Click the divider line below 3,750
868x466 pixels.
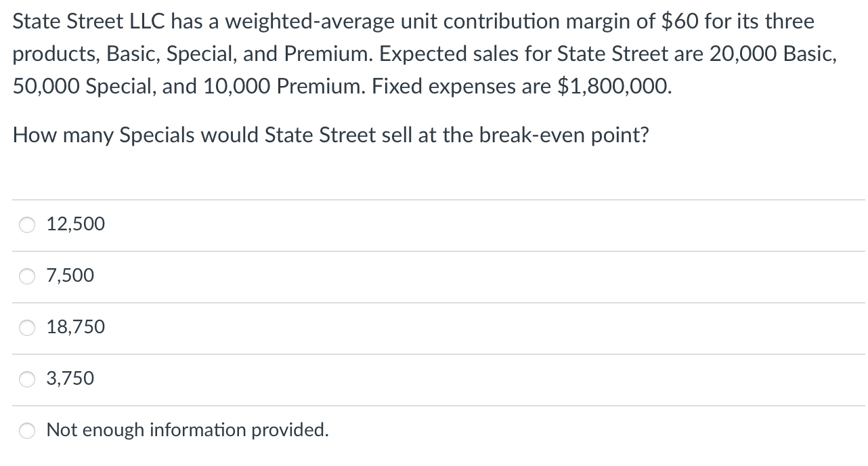[433, 404]
